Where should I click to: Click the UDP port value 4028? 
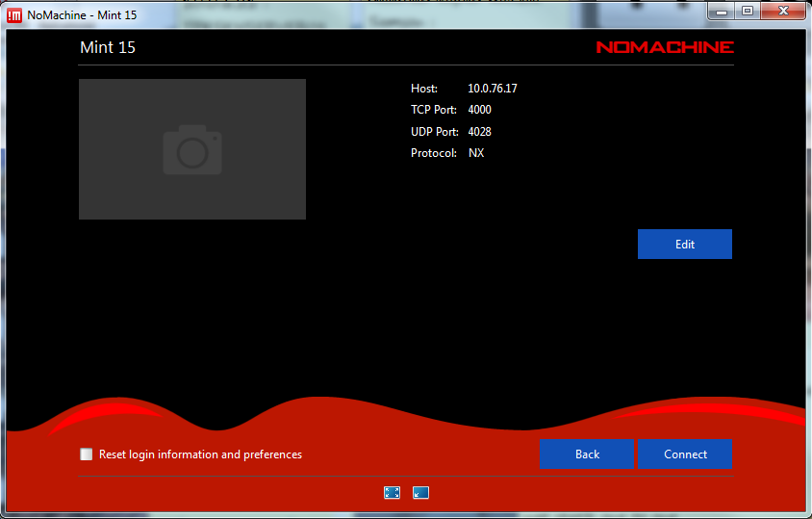479,132
